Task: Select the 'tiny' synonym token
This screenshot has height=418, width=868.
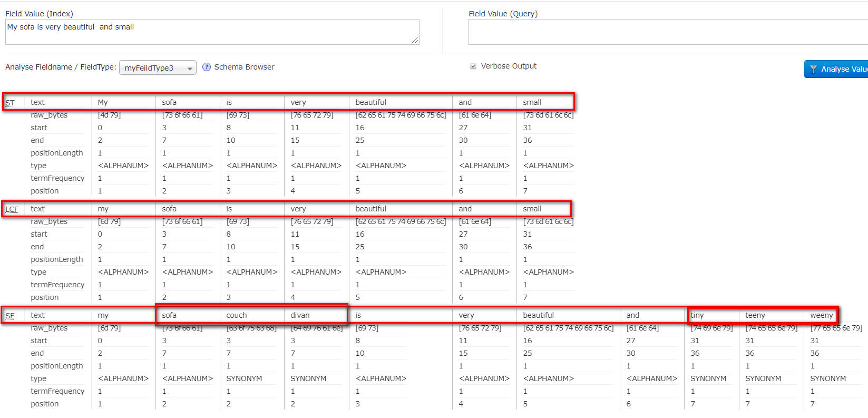Action: (697, 315)
